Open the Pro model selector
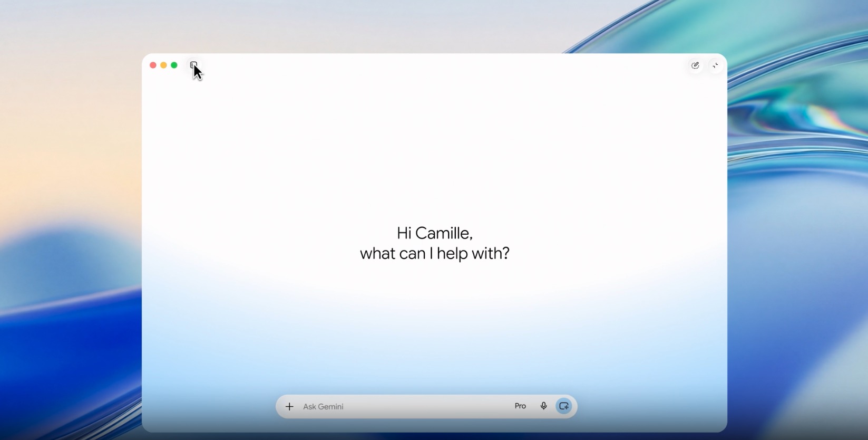Screen dimensions: 868x440 click(x=520, y=406)
